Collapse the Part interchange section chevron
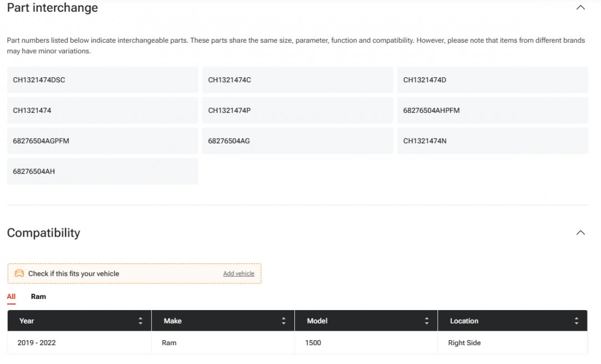This screenshot has width=601, height=364. pyautogui.click(x=580, y=8)
